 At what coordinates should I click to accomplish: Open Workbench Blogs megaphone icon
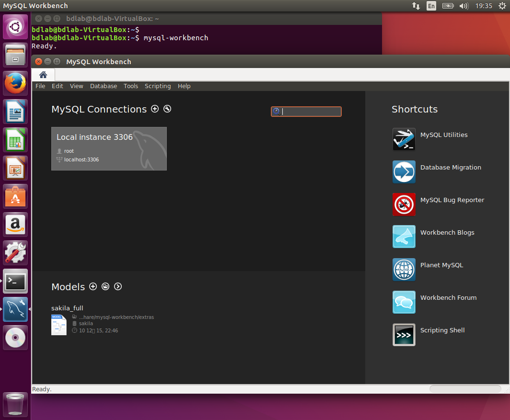coord(404,237)
